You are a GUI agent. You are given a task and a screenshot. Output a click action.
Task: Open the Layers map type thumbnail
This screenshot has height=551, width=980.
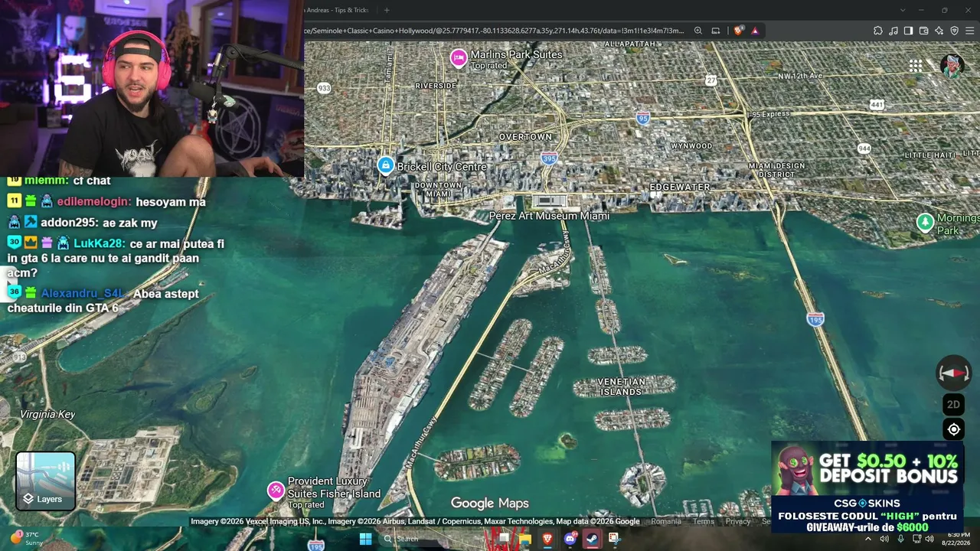point(46,481)
